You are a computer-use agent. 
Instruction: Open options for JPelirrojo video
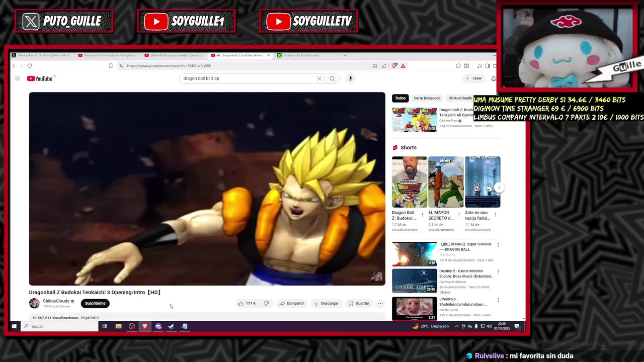point(498,300)
